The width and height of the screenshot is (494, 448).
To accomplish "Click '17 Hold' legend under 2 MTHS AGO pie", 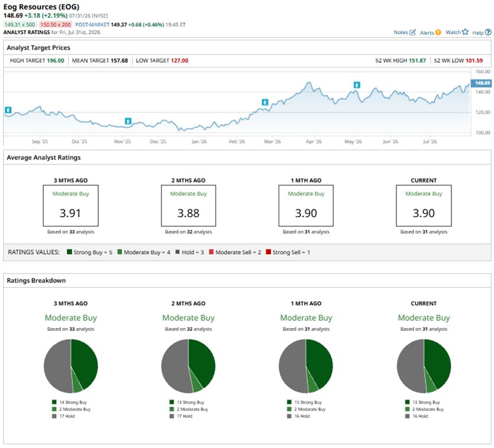I will (181, 416).
